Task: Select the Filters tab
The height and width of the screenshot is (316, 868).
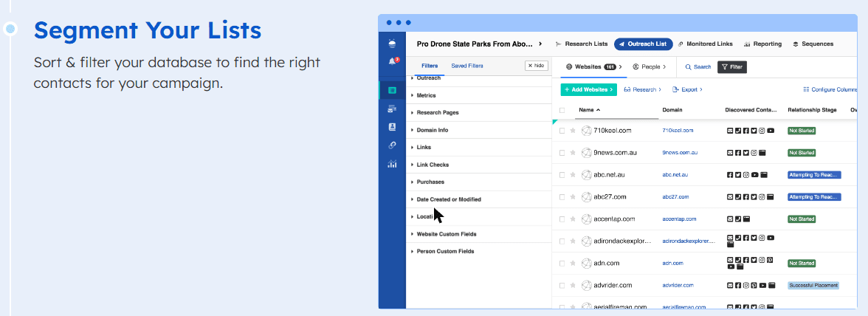Action: tap(430, 66)
